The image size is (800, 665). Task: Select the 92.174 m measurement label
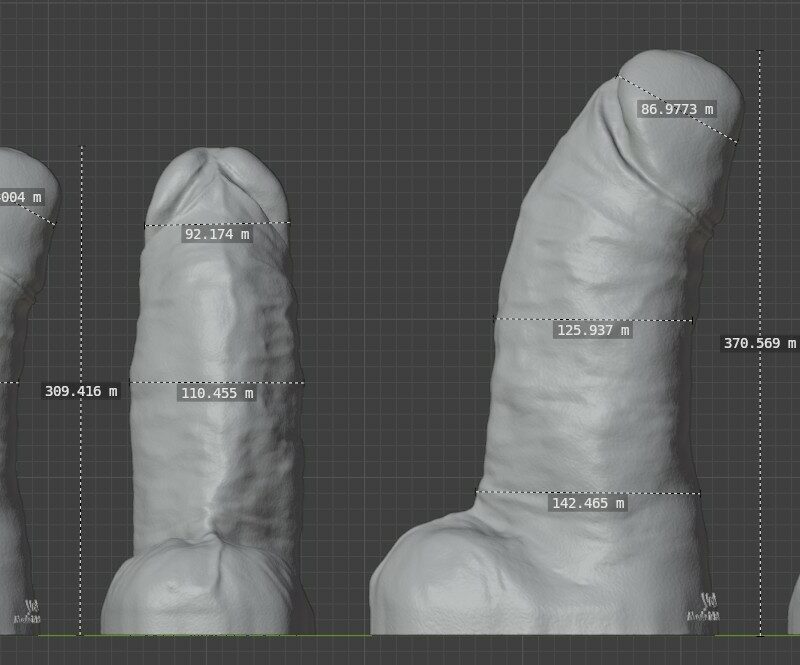click(x=217, y=234)
